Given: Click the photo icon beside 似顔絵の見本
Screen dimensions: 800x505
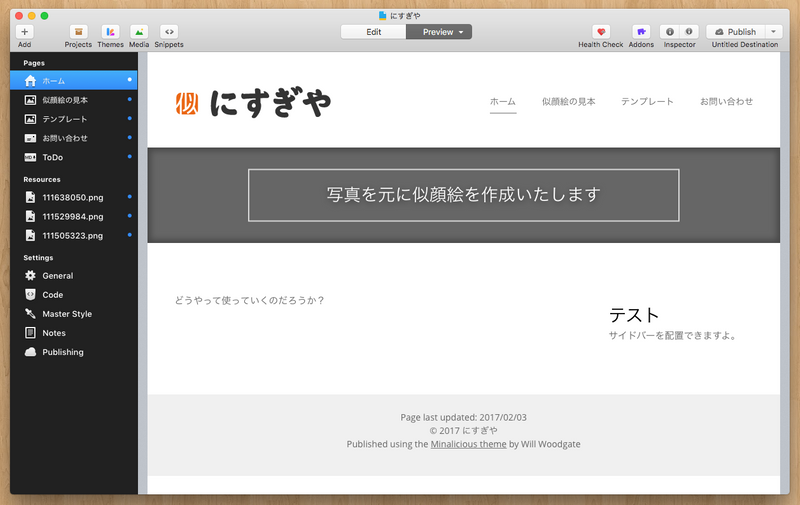Looking at the screenshot, I should click(x=31, y=100).
